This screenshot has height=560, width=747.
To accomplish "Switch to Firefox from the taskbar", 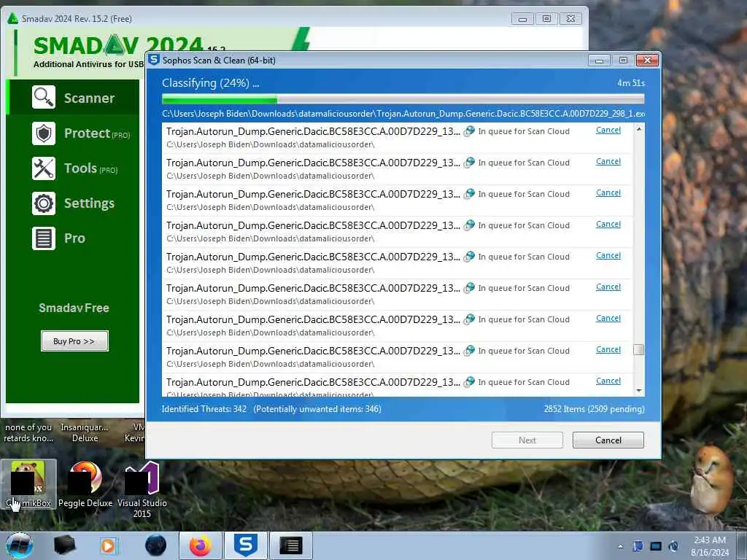I will (x=200, y=545).
